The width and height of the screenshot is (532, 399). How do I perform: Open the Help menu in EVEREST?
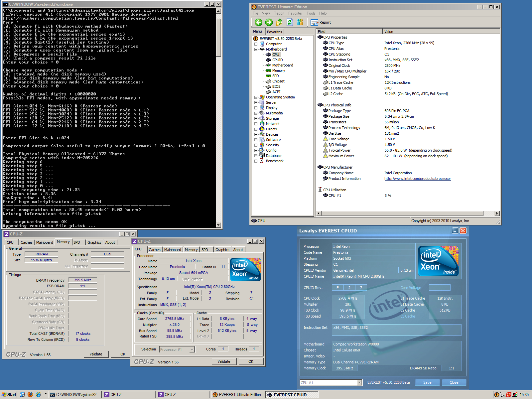click(x=323, y=13)
